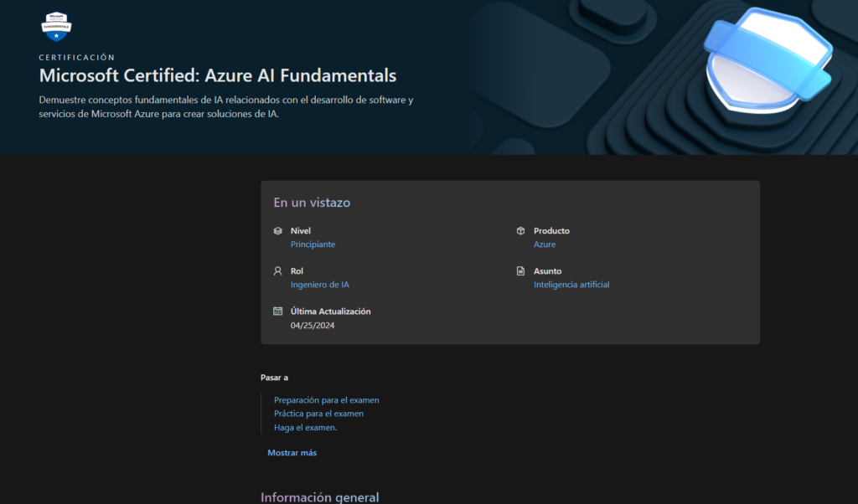
Task: Click the En un vistazo heading
Action: click(x=312, y=203)
